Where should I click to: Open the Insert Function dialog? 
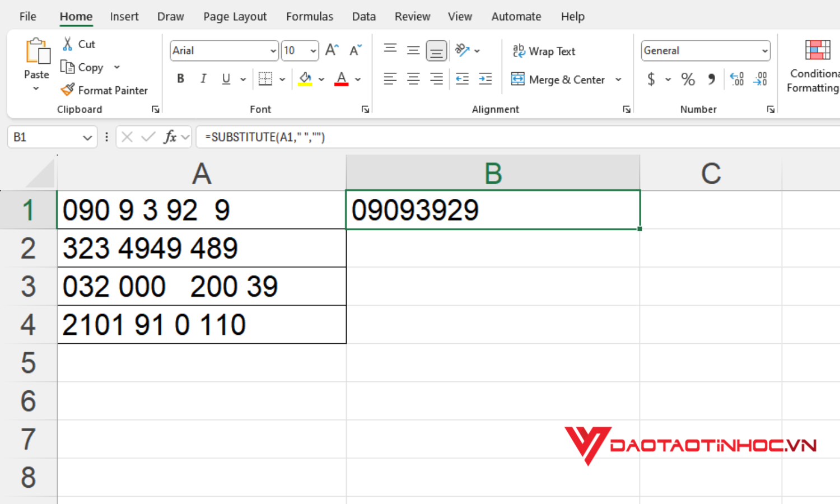pos(170,137)
